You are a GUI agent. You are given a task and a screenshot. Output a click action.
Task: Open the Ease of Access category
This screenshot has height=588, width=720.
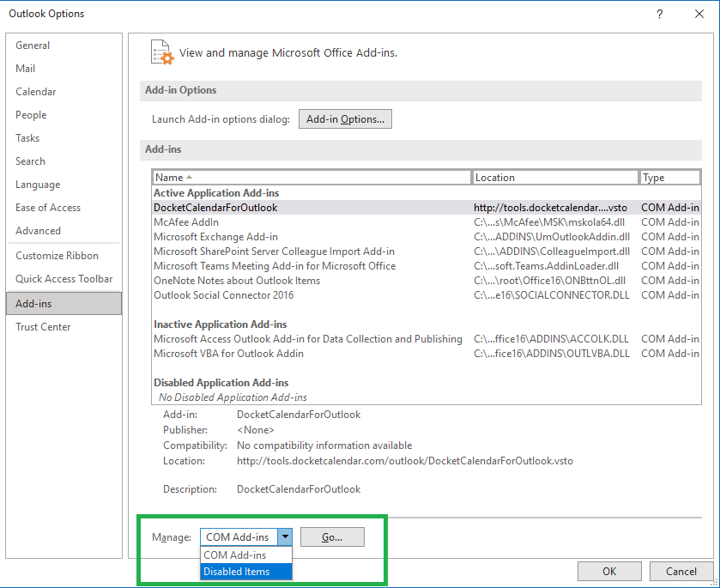[x=64, y=208]
